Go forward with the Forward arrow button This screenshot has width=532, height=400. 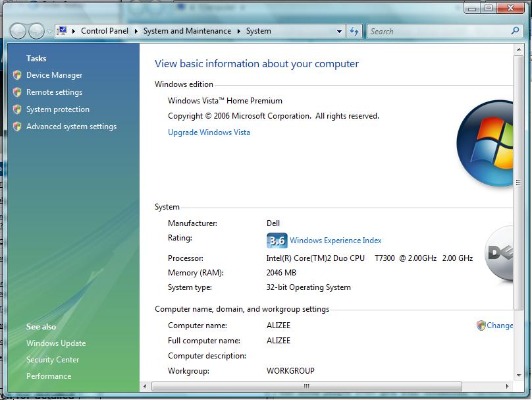coord(36,31)
